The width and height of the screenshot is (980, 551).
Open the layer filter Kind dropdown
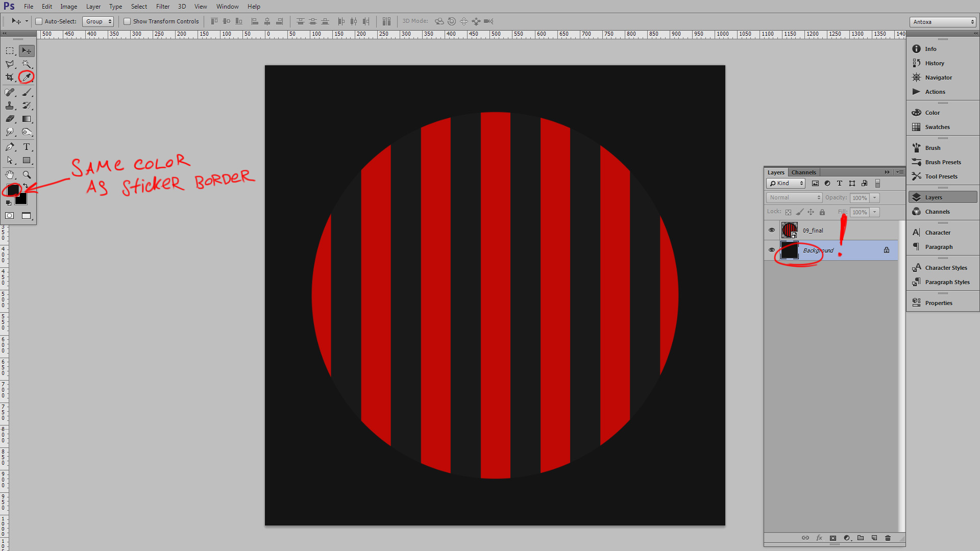pos(786,184)
